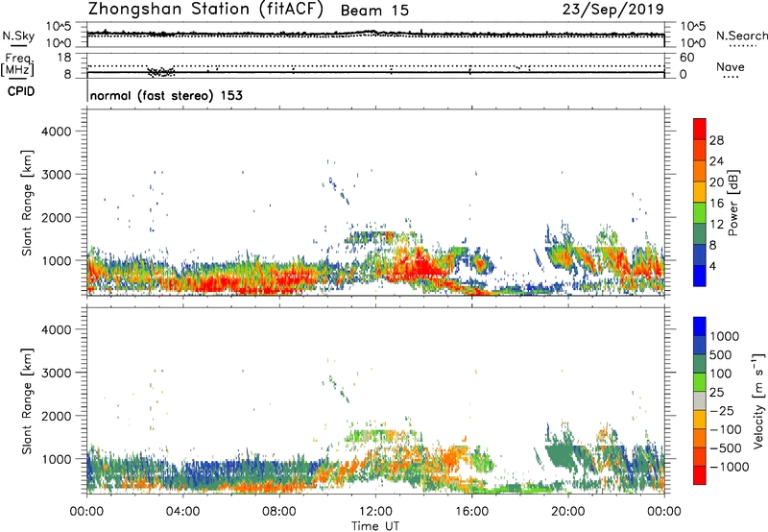Screen dimensions: 768x532
Task: Click the '18' frequency axis tick label
Action: (64, 58)
